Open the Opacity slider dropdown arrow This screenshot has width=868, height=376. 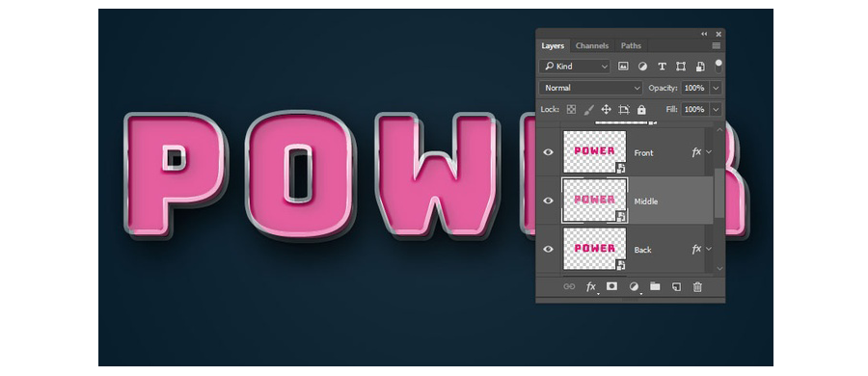717,88
